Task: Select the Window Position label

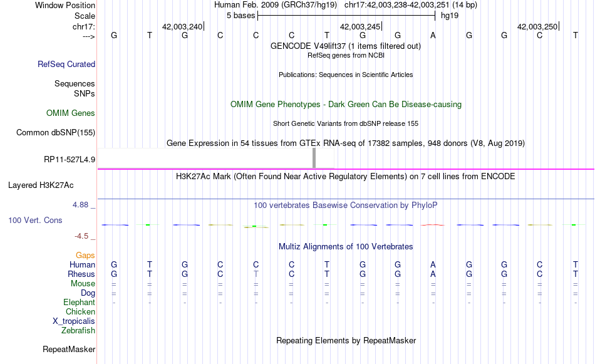Action: 65,5
